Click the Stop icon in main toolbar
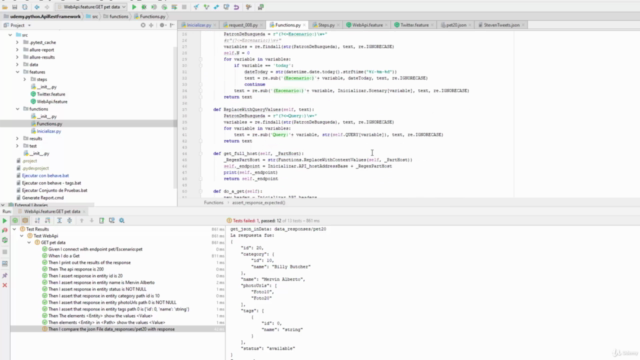The image size is (640, 360). 184,7
